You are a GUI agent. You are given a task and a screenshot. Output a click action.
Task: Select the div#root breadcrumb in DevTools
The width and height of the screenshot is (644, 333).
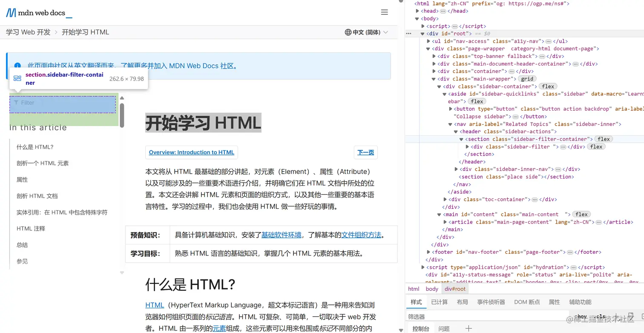tap(455, 289)
